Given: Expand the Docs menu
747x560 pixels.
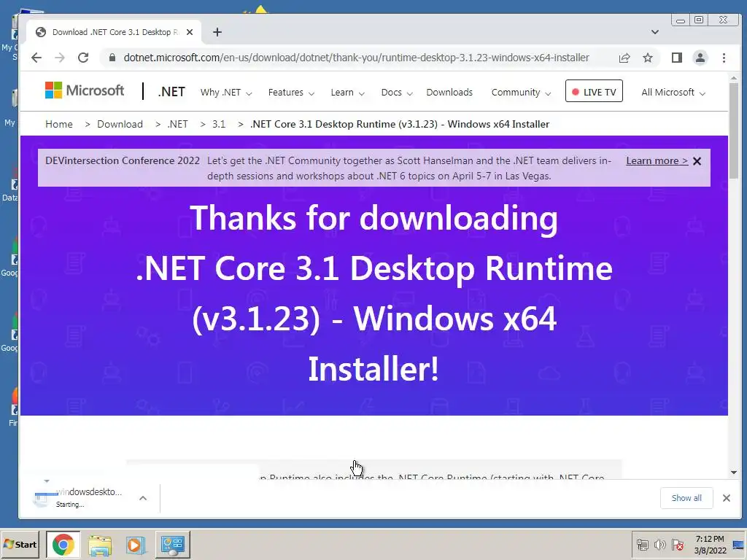Looking at the screenshot, I should (396, 93).
